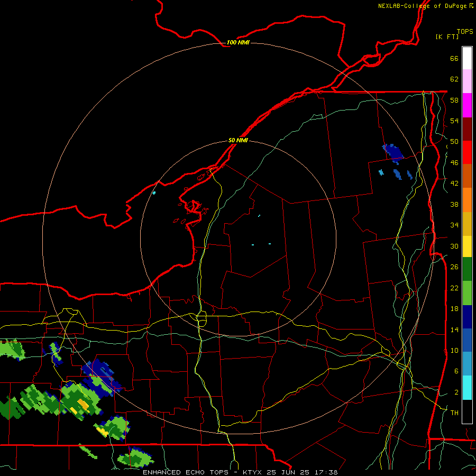This screenshot has width=476, height=476.
Task: Click the dark orange legend swatch
Action: tap(467, 176)
